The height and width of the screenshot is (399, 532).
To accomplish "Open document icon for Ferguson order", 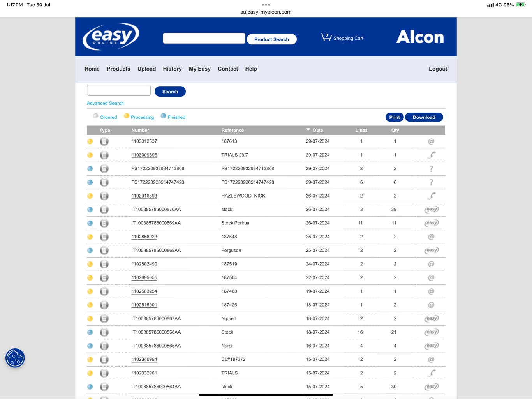I will click(104, 251).
